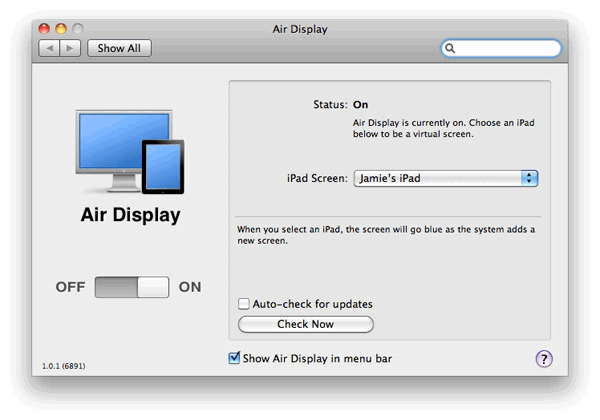
Task: Click the forward navigation arrow
Action: click(x=69, y=48)
